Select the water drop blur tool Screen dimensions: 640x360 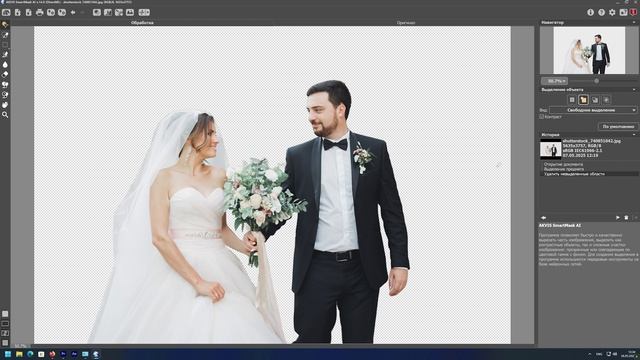[5, 64]
